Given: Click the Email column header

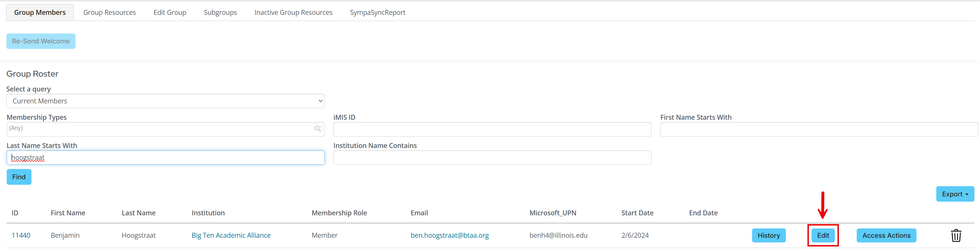Looking at the screenshot, I should 419,213.
